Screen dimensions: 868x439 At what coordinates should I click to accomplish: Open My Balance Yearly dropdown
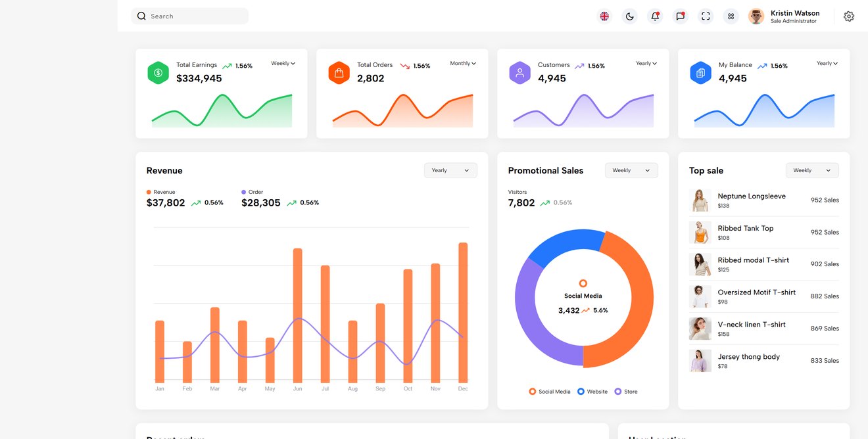tap(827, 64)
